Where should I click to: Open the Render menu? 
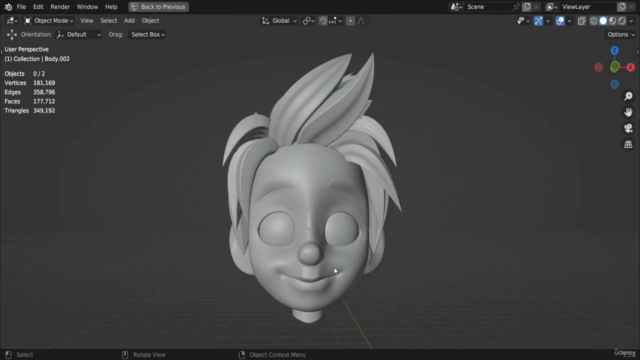pos(60,7)
